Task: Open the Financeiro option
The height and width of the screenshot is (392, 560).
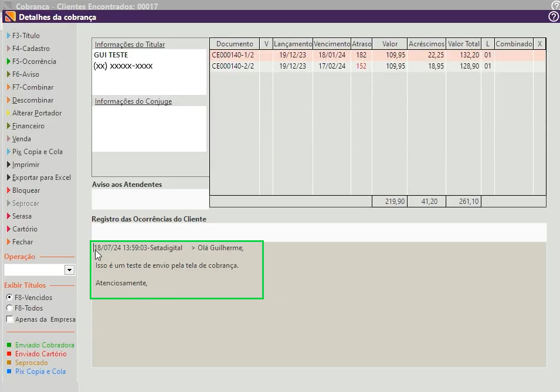Action: [29, 126]
